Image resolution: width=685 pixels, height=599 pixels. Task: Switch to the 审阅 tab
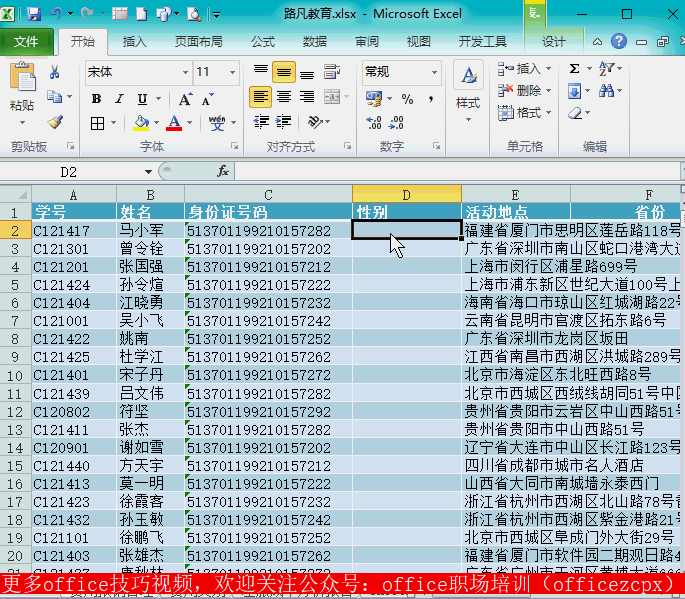[367, 42]
